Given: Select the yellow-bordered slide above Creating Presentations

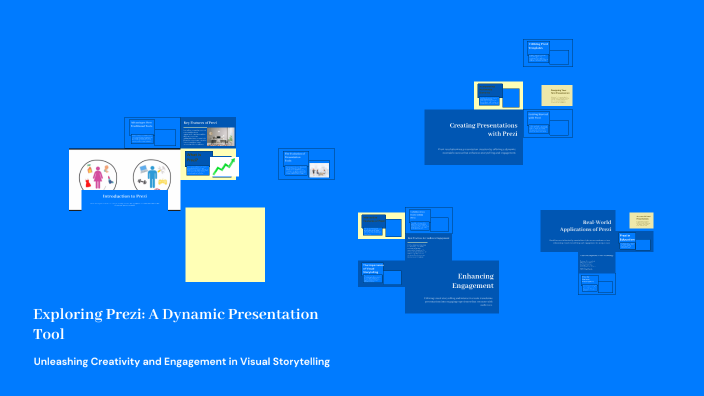Looking at the screenshot, I should pyautogui.click(x=498, y=95).
